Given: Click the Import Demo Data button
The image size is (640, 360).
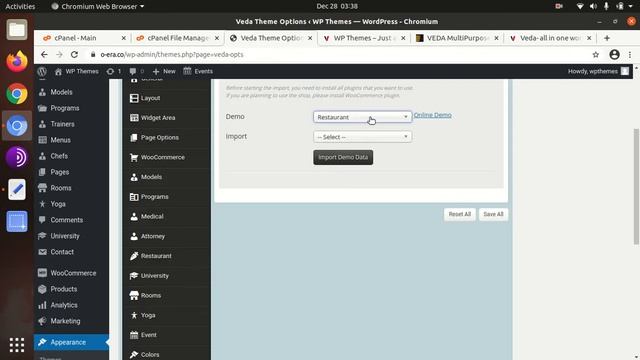Looking at the screenshot, I should pyautogui.click(x=343, y=157).
